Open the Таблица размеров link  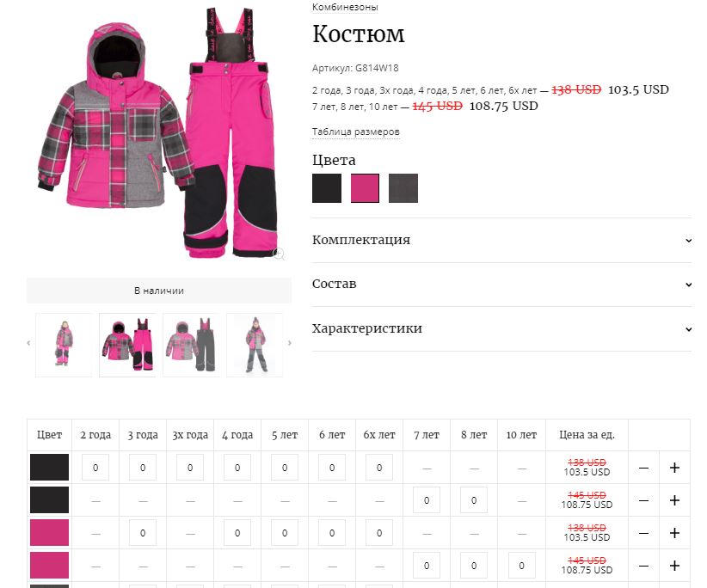coord(356,132)
